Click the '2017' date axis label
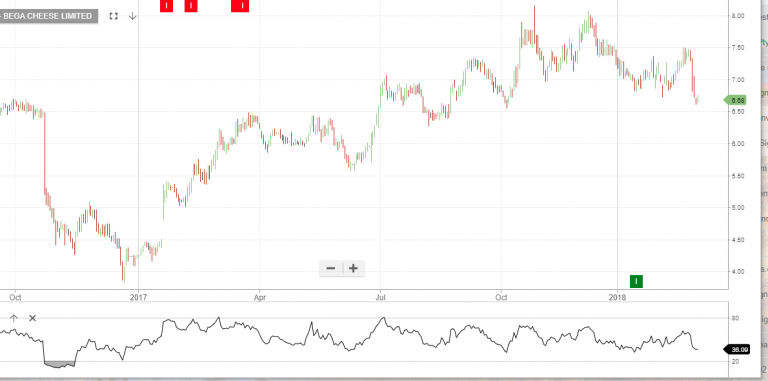The image size is (768, 381). click(x=139, y=297)
